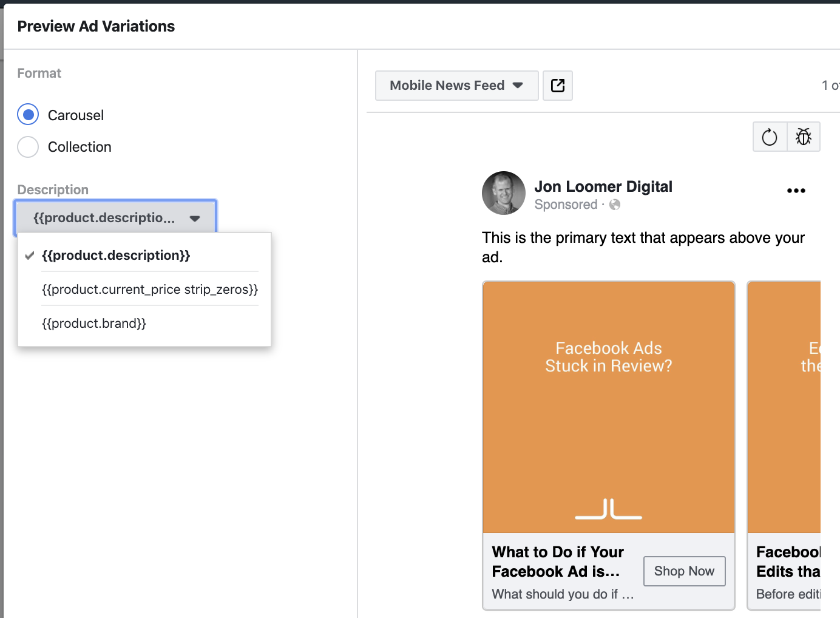The width and height of the screenshot is (840, 618).
Task: Open ad preview in new window icon
Action: pyautogui.click(x=557, y=86)
